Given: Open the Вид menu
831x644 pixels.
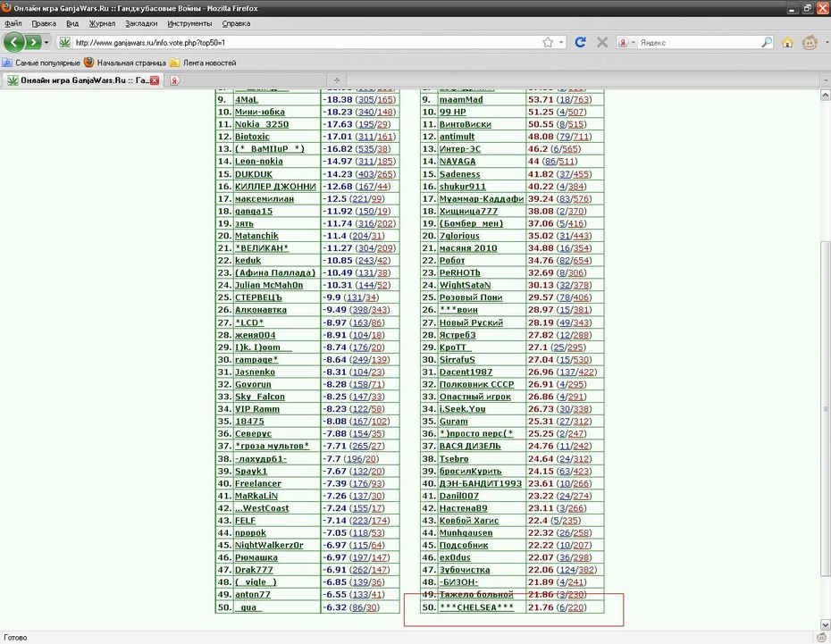Looking at the screenshot, I should coord(72,23).
